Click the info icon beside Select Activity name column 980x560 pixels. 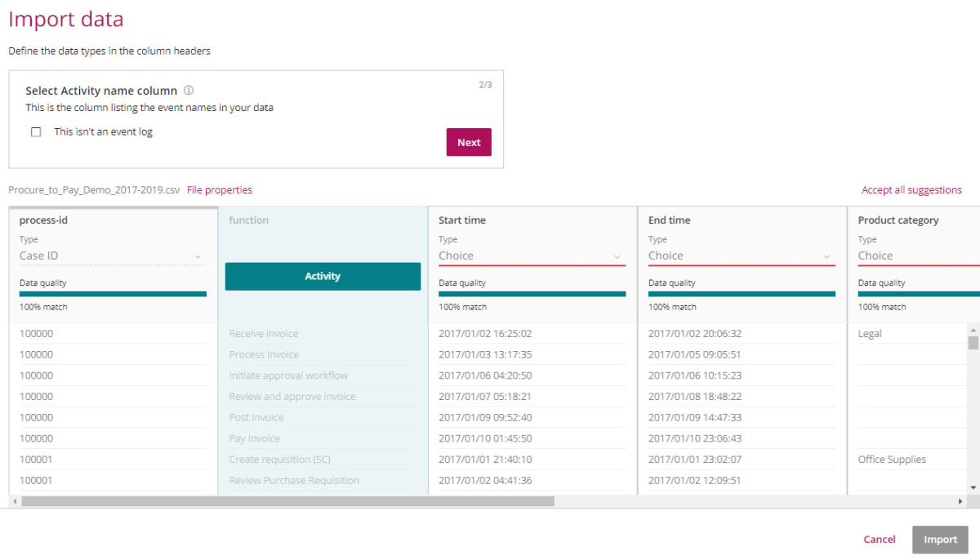coord(189,91)
